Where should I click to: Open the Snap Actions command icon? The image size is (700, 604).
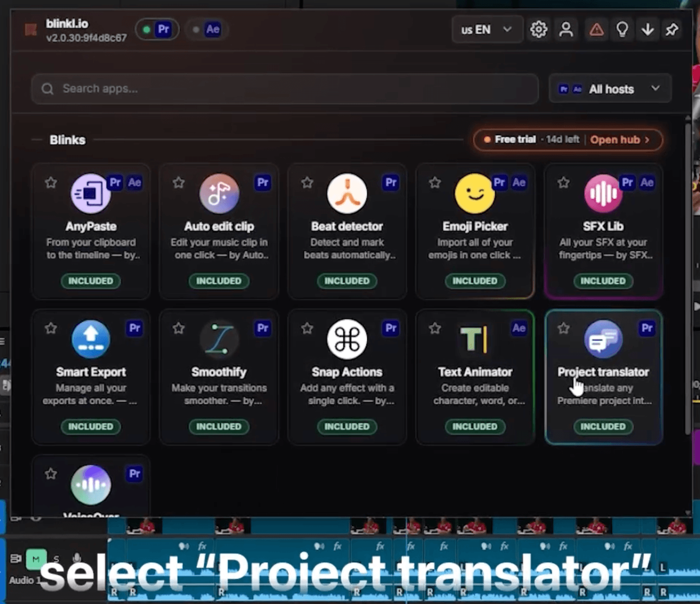pyautogui.click(x=347, y=339)
